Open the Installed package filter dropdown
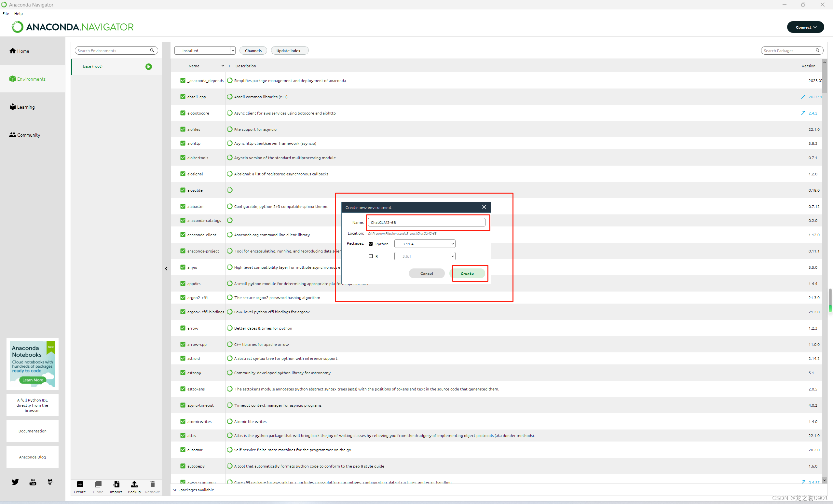This screenshot has width=833, height=504. [205, 50]
